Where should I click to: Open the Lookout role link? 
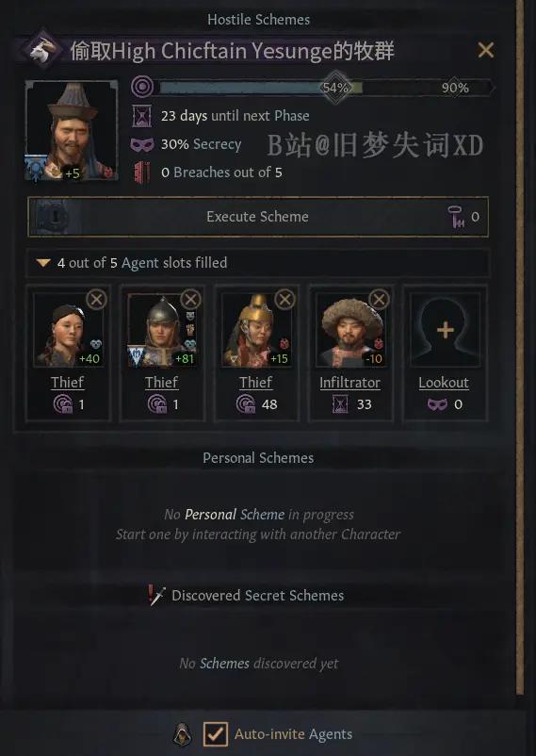pyautogui.click(x=444, y=383)
